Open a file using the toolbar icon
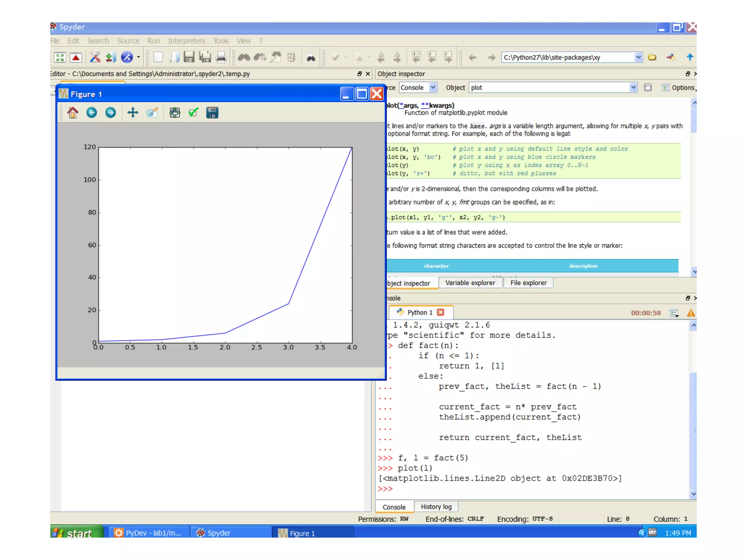This screenshot has height=560, width=747. [174, 57]
